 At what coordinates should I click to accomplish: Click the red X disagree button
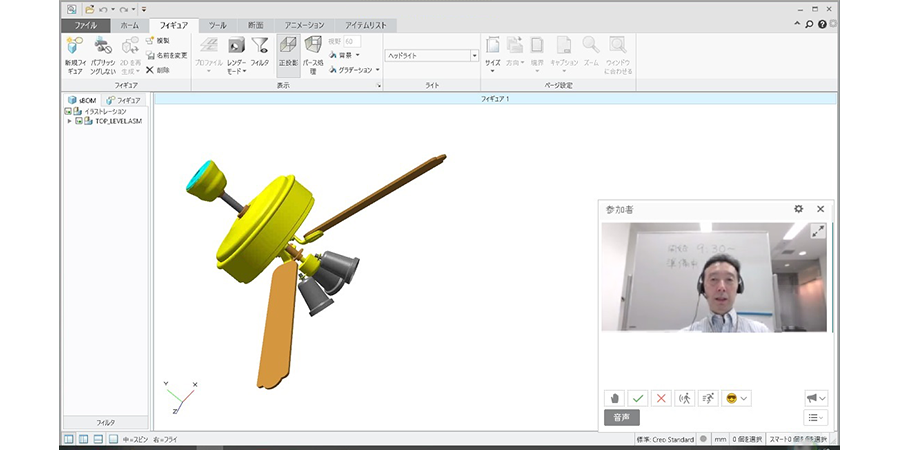pos(661,398)
